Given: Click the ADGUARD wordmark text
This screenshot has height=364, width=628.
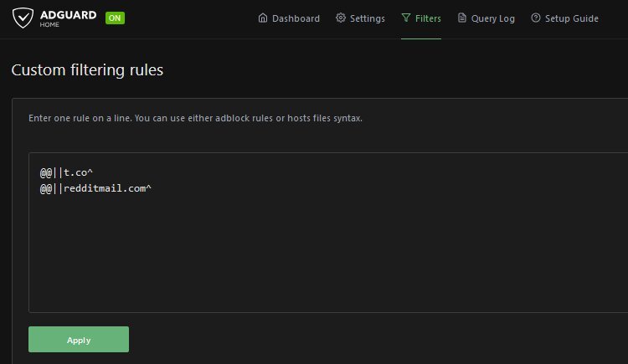Looking at the screenshot, I should point(69,14).
